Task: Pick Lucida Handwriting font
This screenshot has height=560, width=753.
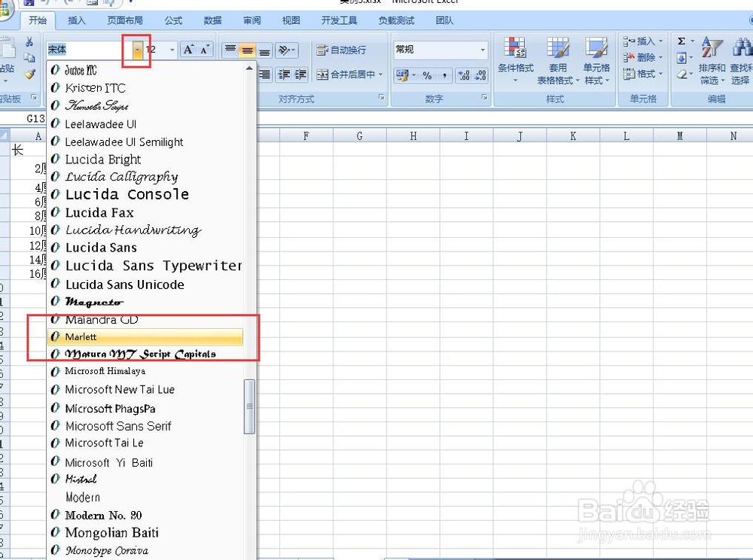Action: coord(145,230)
